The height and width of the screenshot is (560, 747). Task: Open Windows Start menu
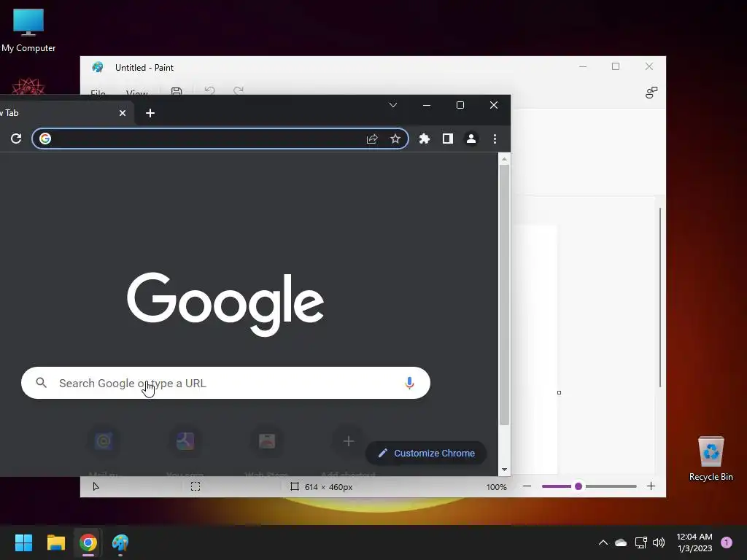[x=23, y=542]
